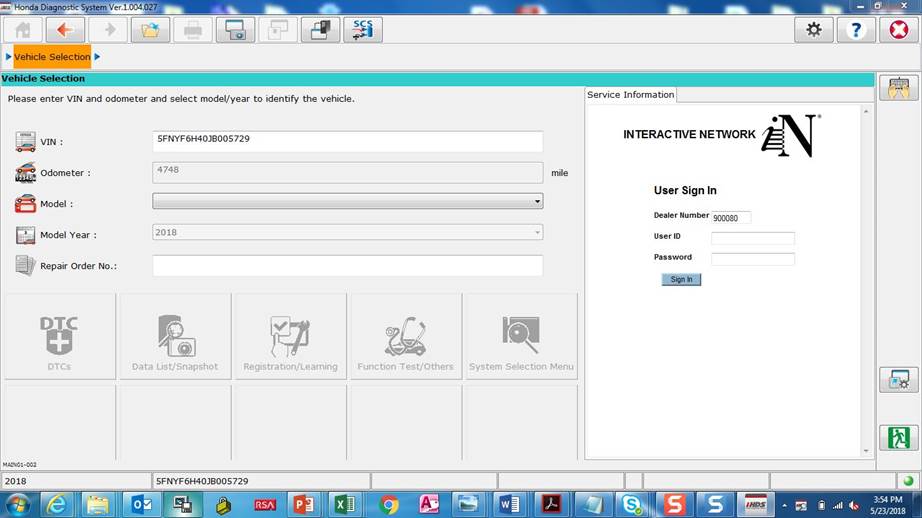Click the screen capture toolbar icon
This screenshot has width=922, height=518.
click(235, 30)
